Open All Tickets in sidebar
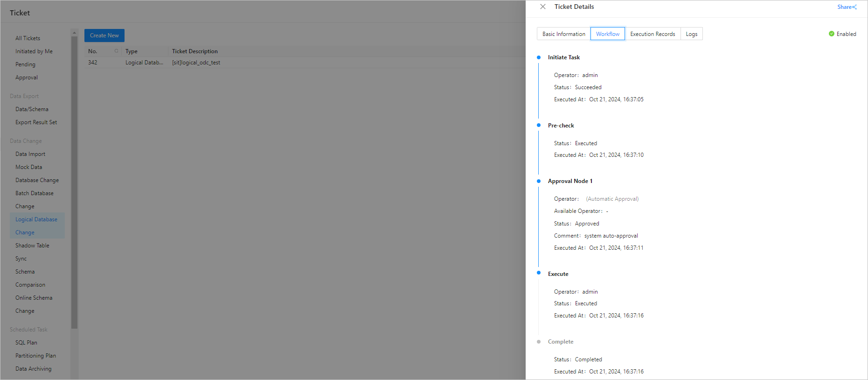This screenshot has width=868, height=380. point(28,38)
